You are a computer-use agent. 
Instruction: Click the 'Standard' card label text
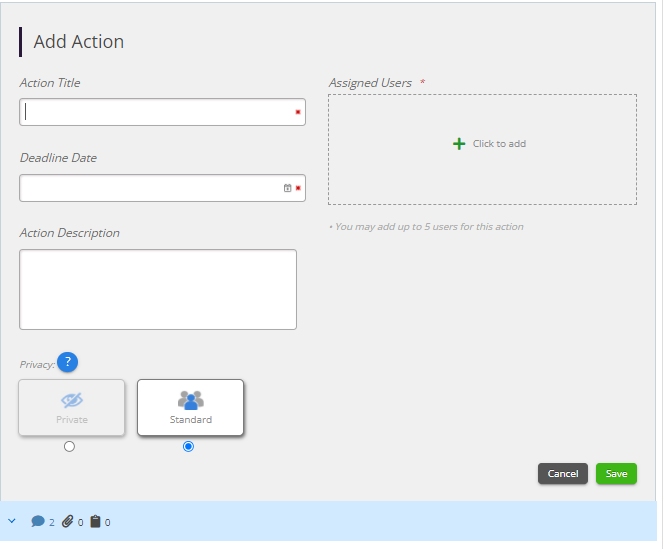click(190, 420)
